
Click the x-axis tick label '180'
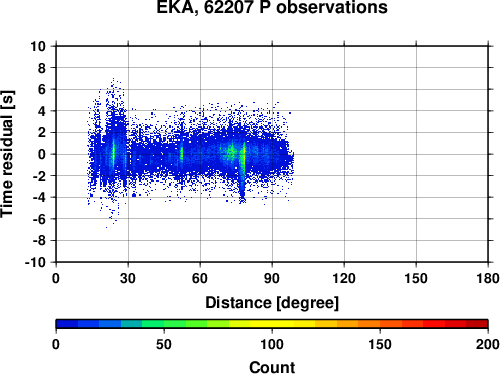[x=488, y=278]
